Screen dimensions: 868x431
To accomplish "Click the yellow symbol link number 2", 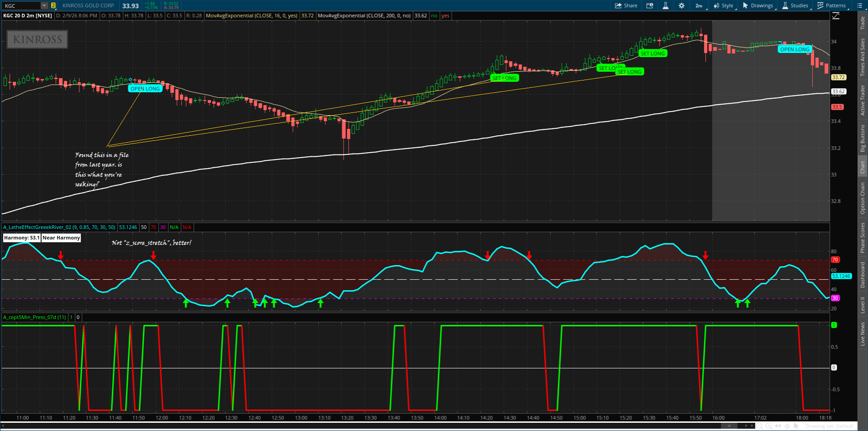I will [53, 5].
